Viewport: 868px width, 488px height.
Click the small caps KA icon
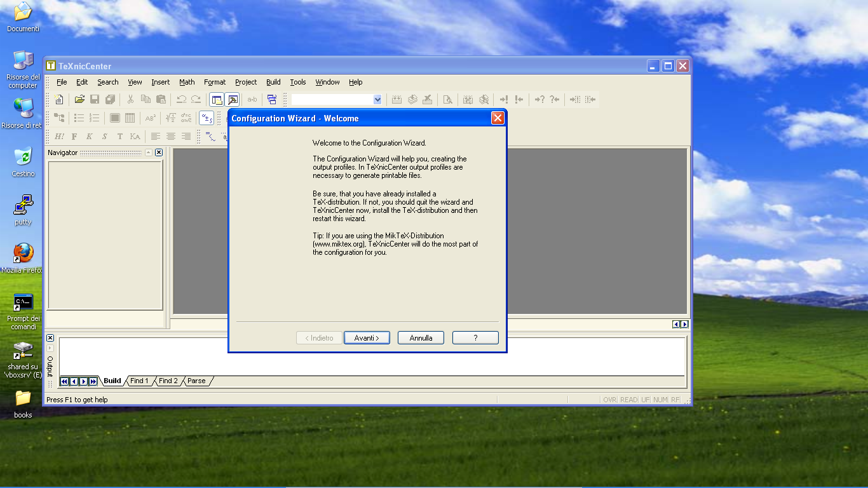(x=135, y=136)
